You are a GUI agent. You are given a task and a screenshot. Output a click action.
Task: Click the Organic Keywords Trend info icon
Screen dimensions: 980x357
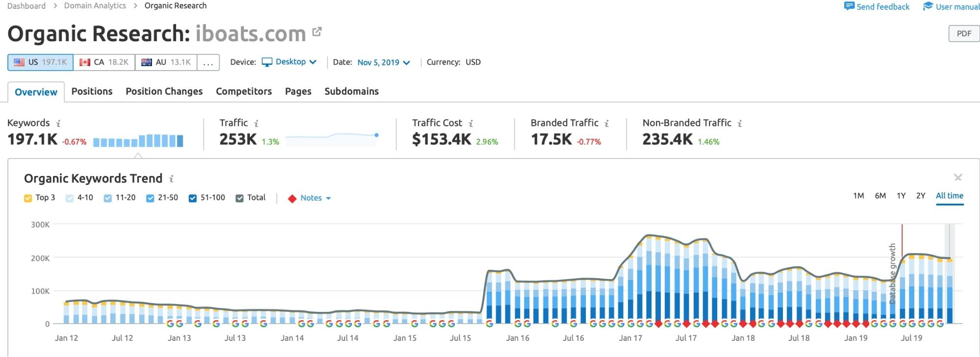tap(171, 179)
